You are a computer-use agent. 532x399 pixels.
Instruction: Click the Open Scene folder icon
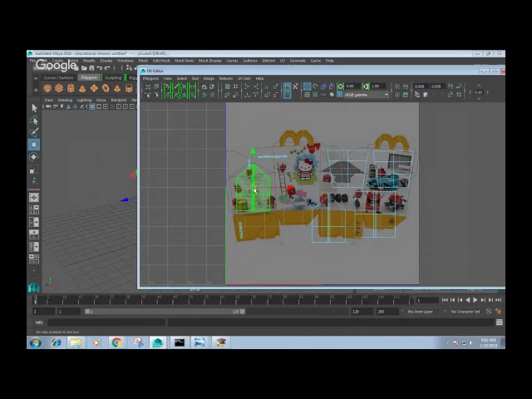(x=84, y=68)
